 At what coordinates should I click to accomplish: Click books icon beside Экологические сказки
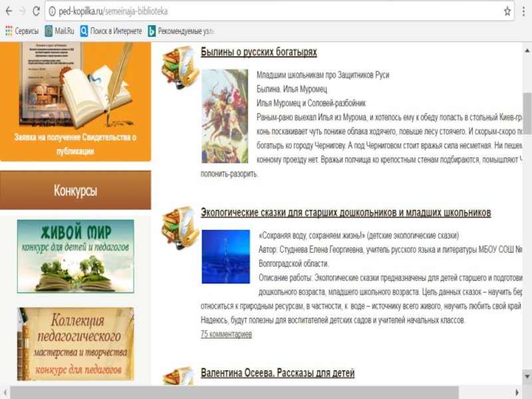pos(180,227)
